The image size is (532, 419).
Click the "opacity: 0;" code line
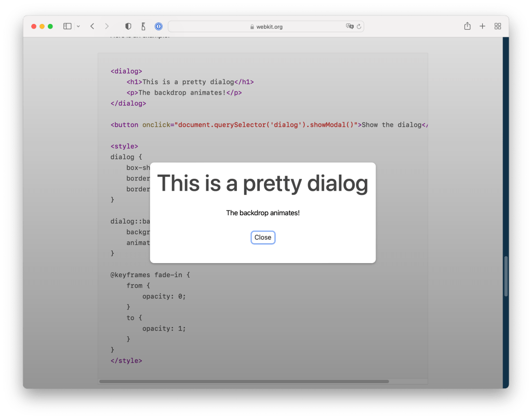[164, 296]
